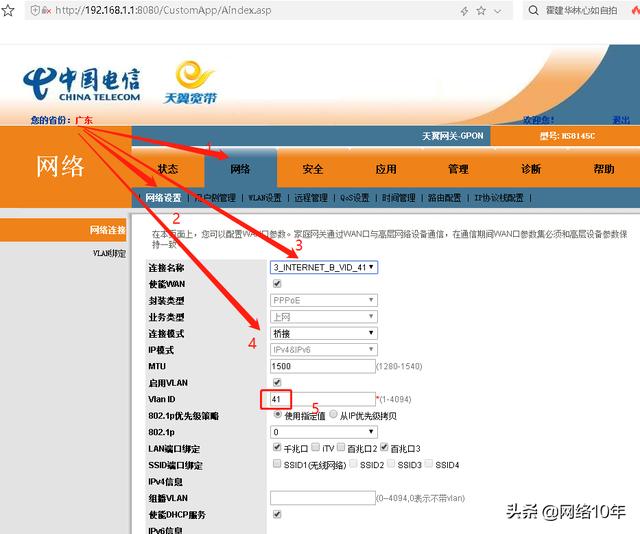640x534 pixels.
Task: Toggle the SSID2 checkbox
Action: [353, 463]
